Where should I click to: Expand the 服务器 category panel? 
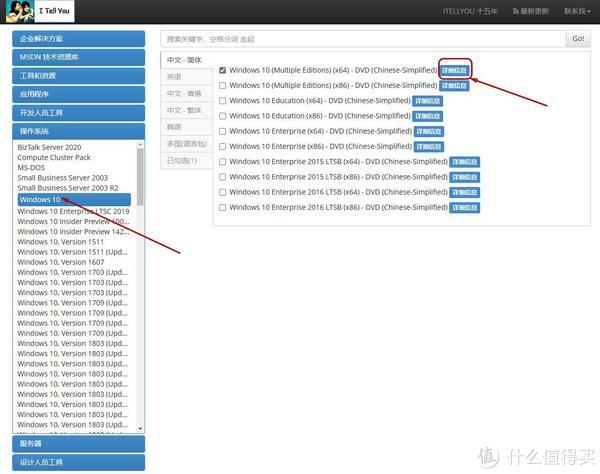point(78,443)
